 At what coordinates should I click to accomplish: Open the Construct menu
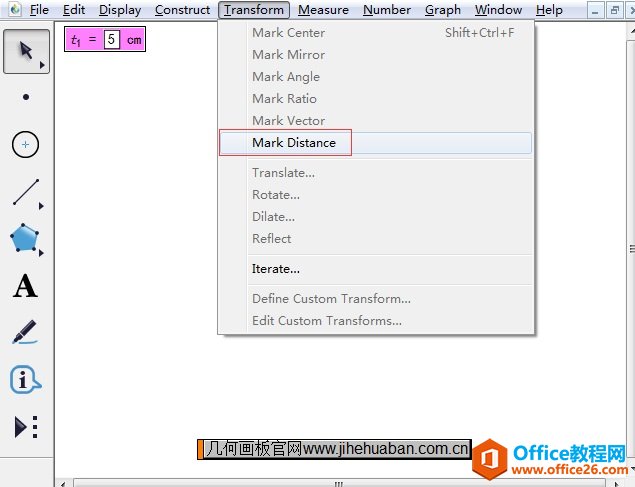point(182,10)
